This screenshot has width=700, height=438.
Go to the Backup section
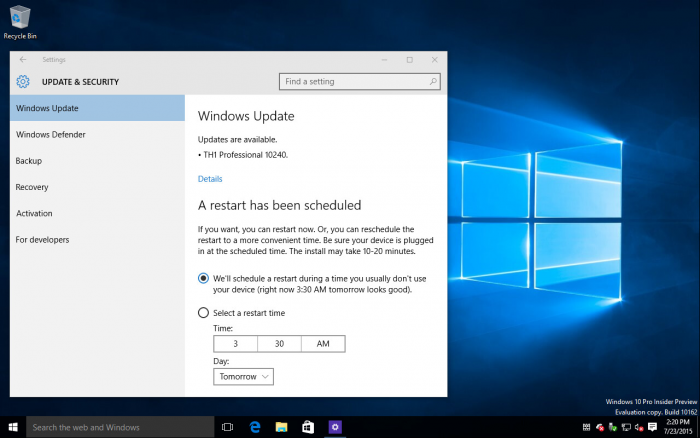coord(97,161)
